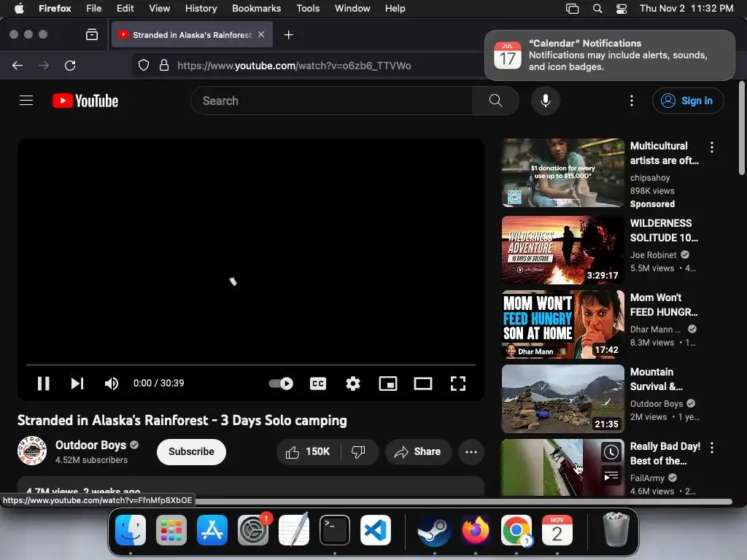This screenshot has height=560, width=747.
Task: Open Mom Won't Feed Hungry Son video
Action: click(x=562, y=324)
